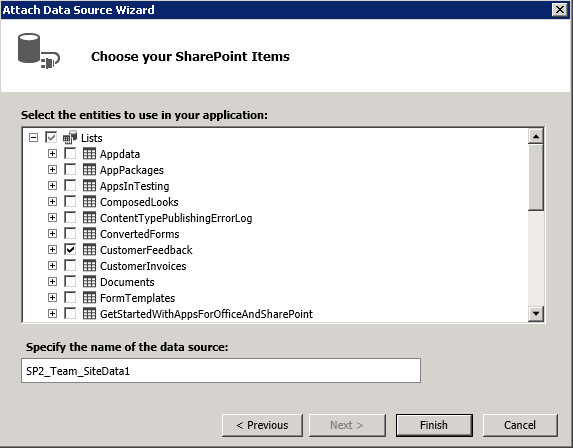This screenshot has height=448, width=573.
Task: Click the data source name field
Action: [221, 371]
